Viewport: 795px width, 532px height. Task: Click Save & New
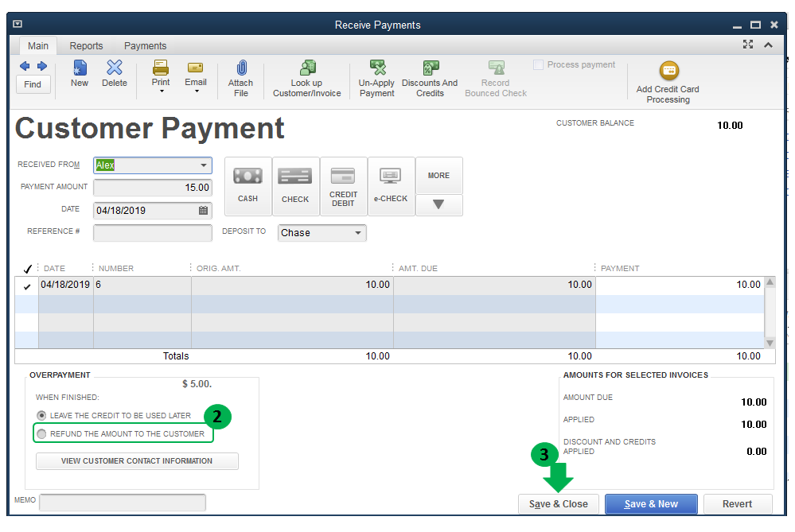click(x=651, y=504)
